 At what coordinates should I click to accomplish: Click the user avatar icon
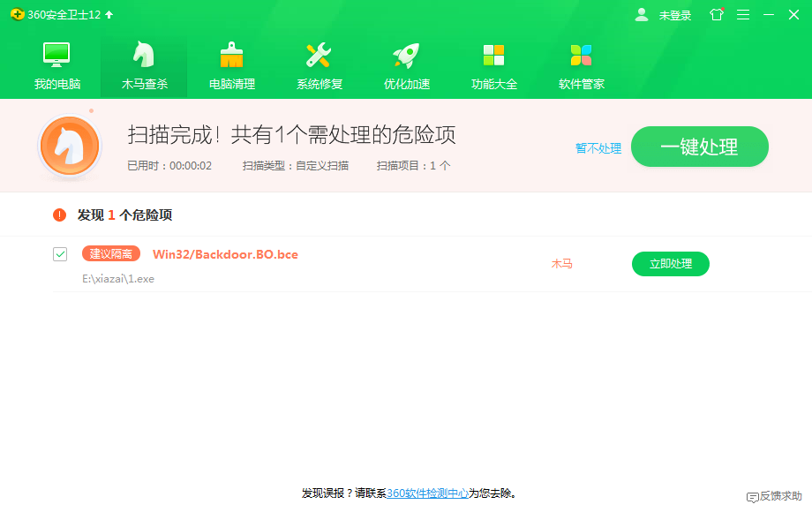(642, 14)
